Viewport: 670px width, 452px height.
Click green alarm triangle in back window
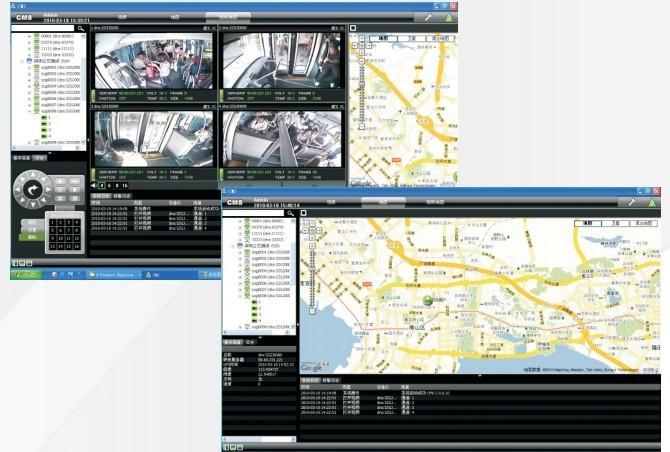click(451, 17)
